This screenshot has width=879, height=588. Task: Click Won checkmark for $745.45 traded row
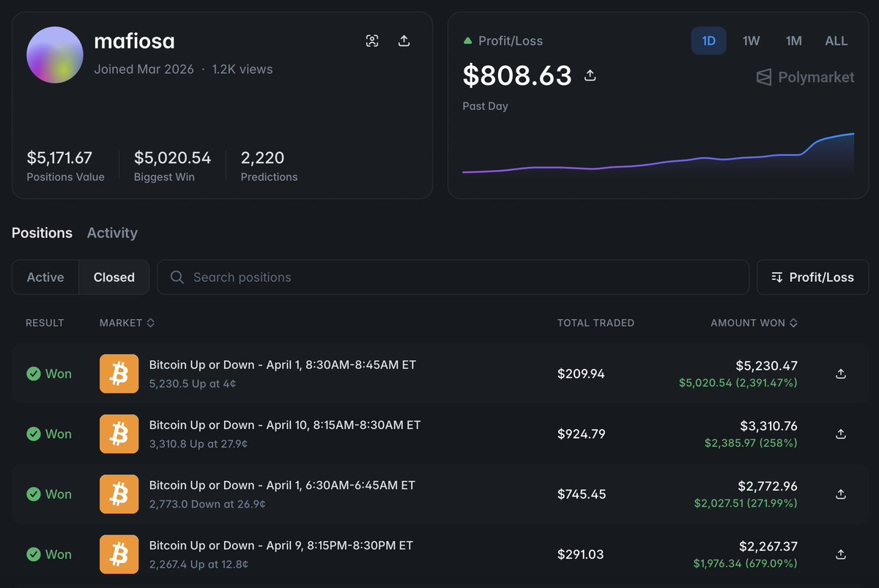pyautogui.click(x=34, y=494)
